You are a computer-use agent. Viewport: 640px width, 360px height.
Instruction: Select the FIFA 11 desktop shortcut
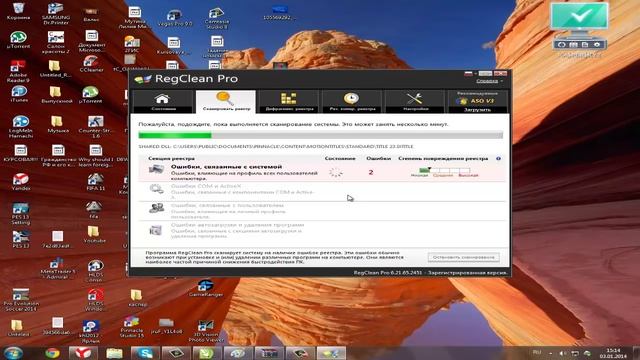(x=95, y=182)
